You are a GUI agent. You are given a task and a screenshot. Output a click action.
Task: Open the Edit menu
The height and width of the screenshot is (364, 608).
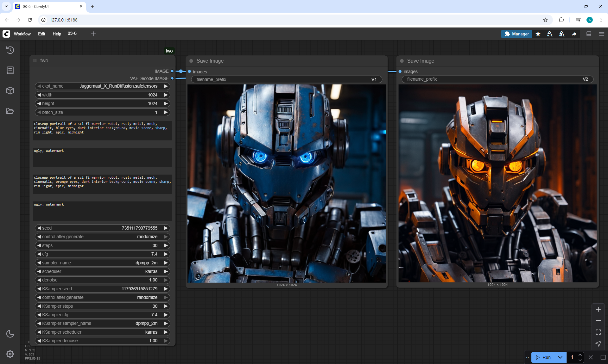(41, 34)
